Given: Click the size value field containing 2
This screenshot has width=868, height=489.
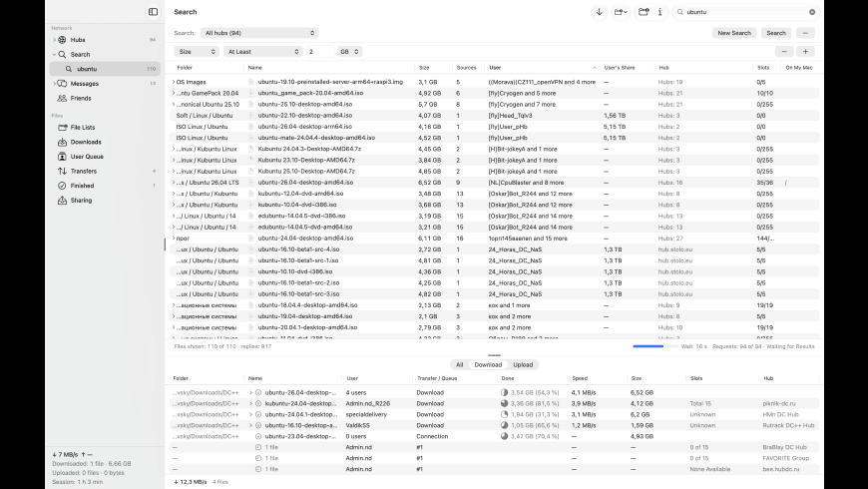Looking at the screenshot, I should 320,52.
